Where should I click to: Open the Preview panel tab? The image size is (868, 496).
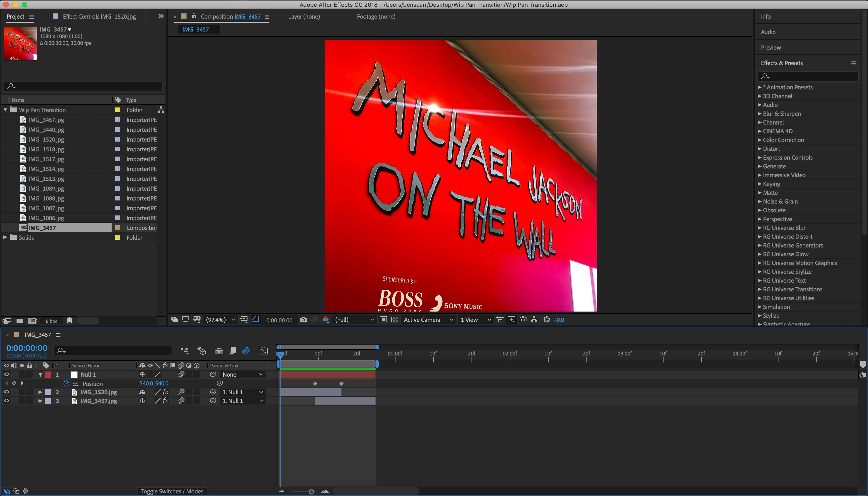[x=771, y=47]
